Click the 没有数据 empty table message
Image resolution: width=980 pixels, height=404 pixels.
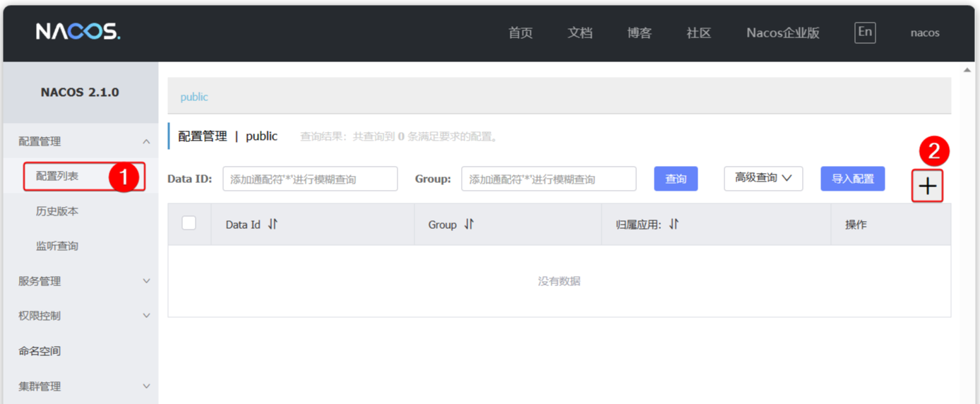559,281
